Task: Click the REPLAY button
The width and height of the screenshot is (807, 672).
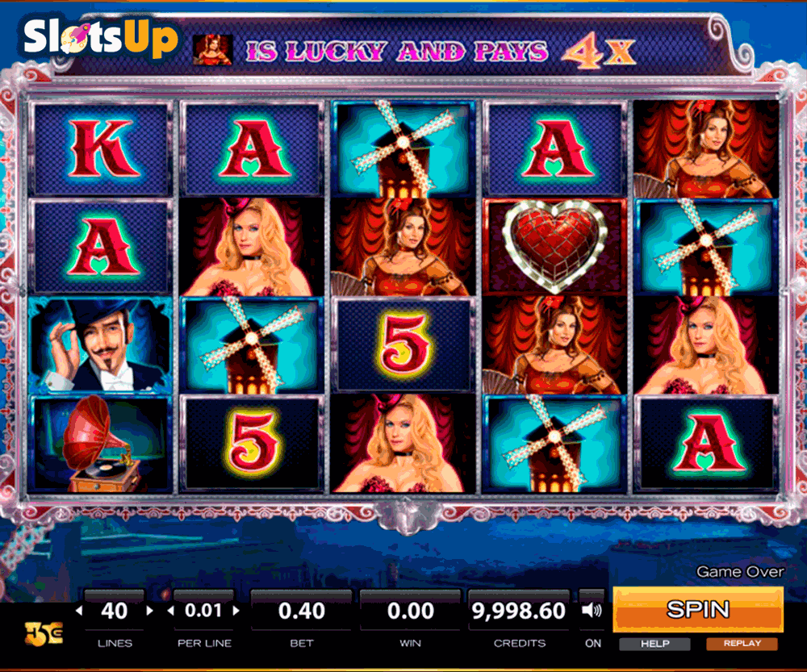Action: (742, 644)
